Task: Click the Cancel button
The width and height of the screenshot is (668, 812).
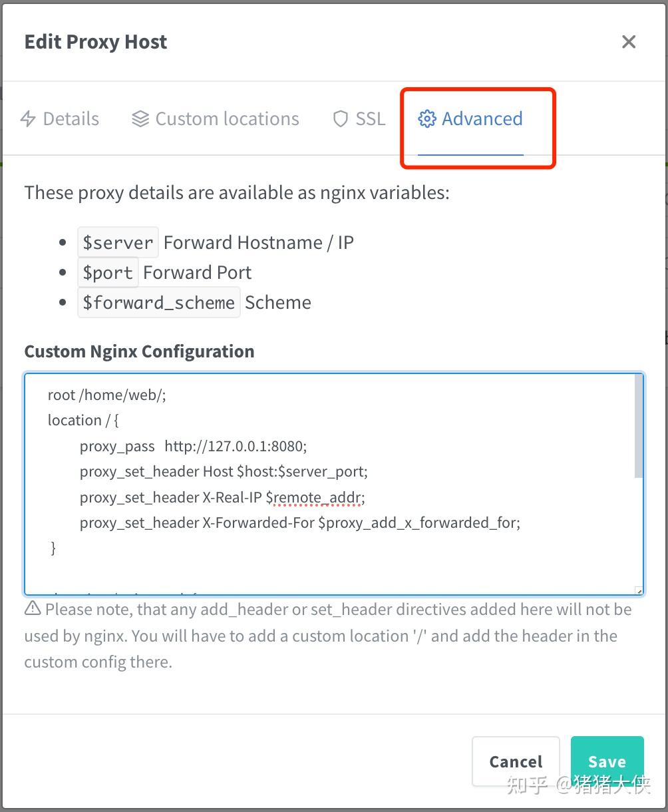Action: [x=515, y=761]
